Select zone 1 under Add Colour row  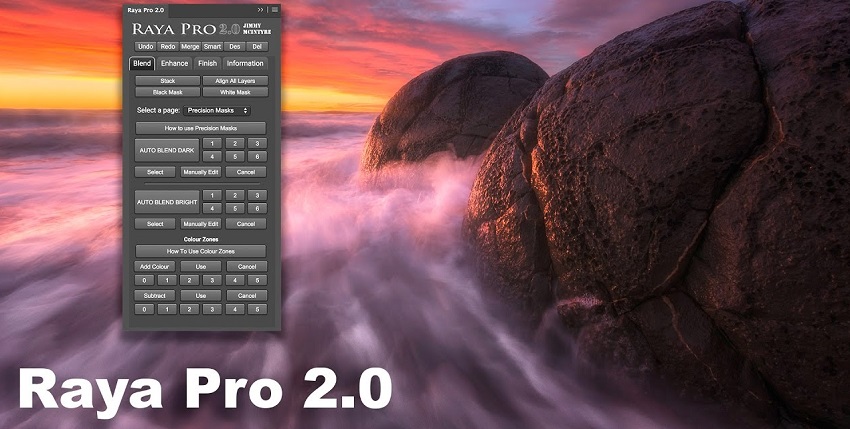coord(167,280)
